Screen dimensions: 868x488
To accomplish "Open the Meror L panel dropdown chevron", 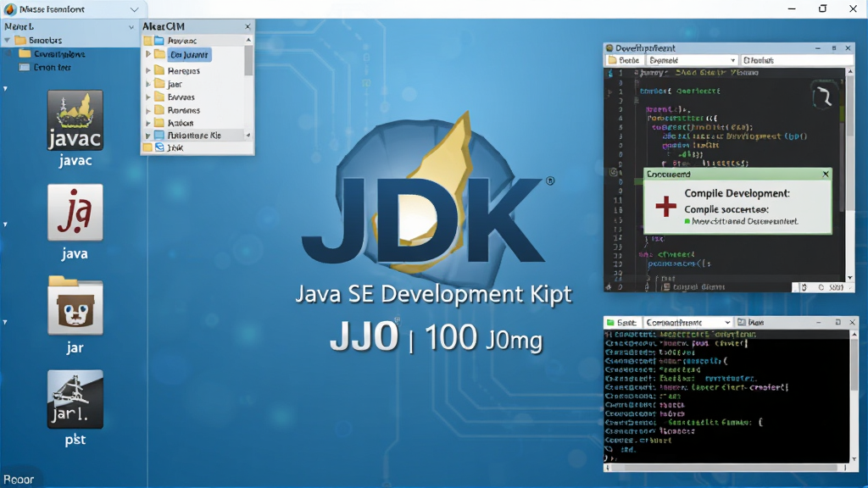I will pyautogui.click(x=131, y=26).
